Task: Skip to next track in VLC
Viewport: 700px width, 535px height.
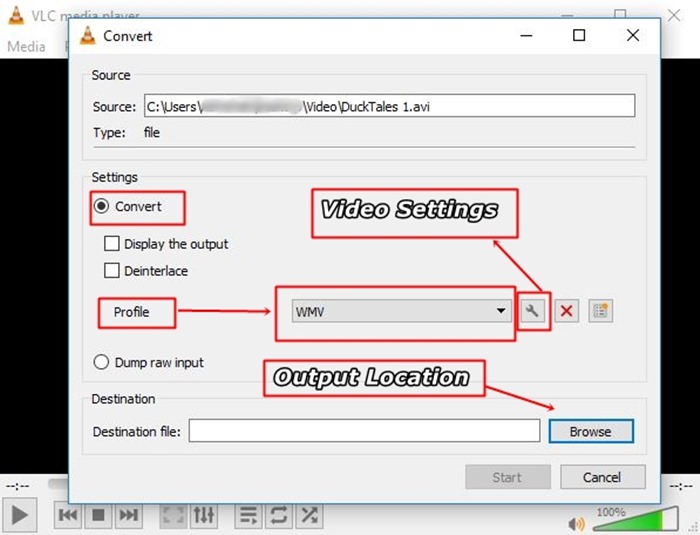Action: pyautogui.click(x=129, y=515)
